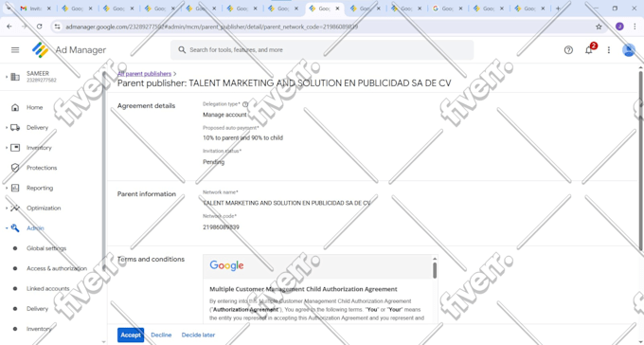Open Access & authorization menu item
This screenshot has height=345, width=644.
pyautogui.click(x=57, y=268)
